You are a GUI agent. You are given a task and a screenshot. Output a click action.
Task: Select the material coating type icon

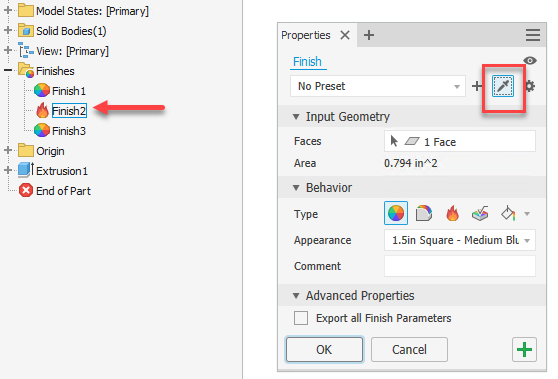[x=423, y=214]
